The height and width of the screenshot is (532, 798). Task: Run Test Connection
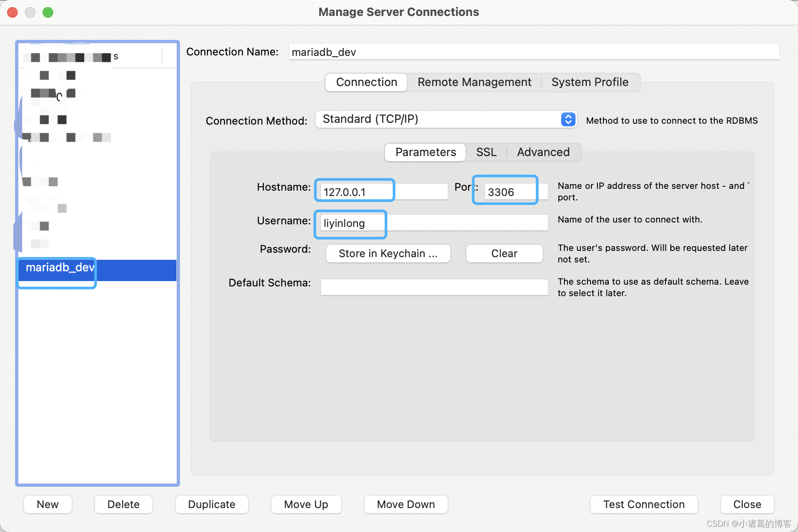pyautogui.click(x=643, y=504)
